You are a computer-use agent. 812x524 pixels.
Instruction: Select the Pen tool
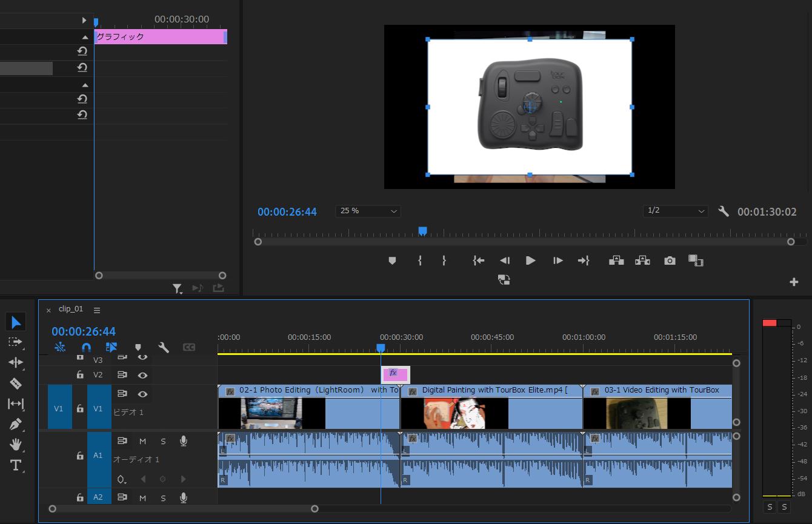click(x=16, y=424)
